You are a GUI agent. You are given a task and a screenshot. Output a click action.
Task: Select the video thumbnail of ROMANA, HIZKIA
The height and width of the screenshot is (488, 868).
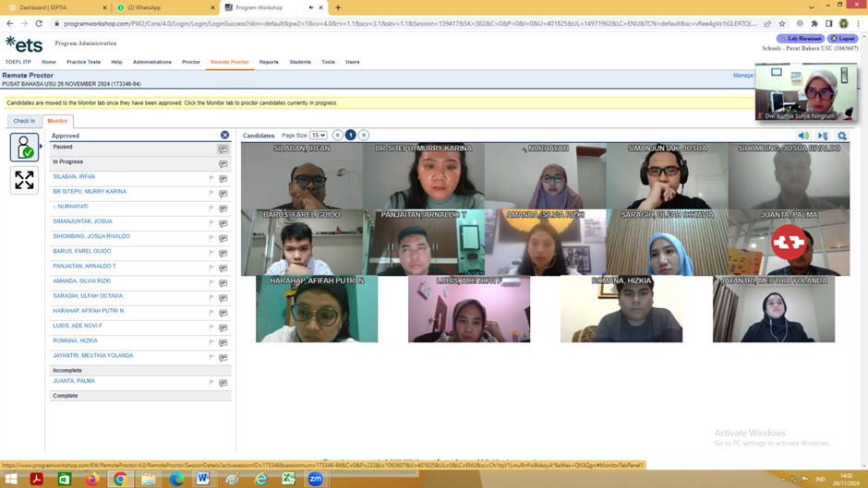tap(621, 309)
